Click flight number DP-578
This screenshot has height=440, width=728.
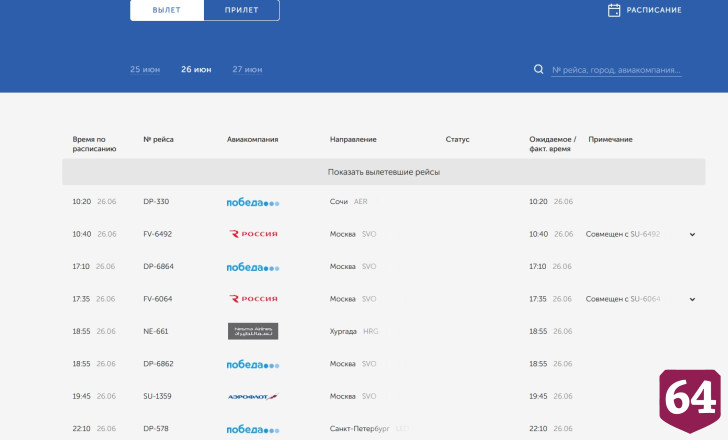point(156,429)
